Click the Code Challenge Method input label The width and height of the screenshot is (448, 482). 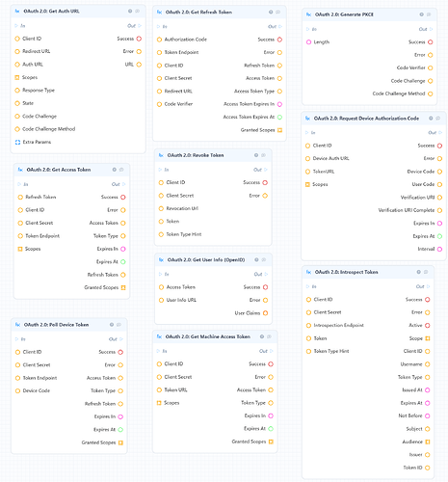pyautogui.click(x=48, y=129)
